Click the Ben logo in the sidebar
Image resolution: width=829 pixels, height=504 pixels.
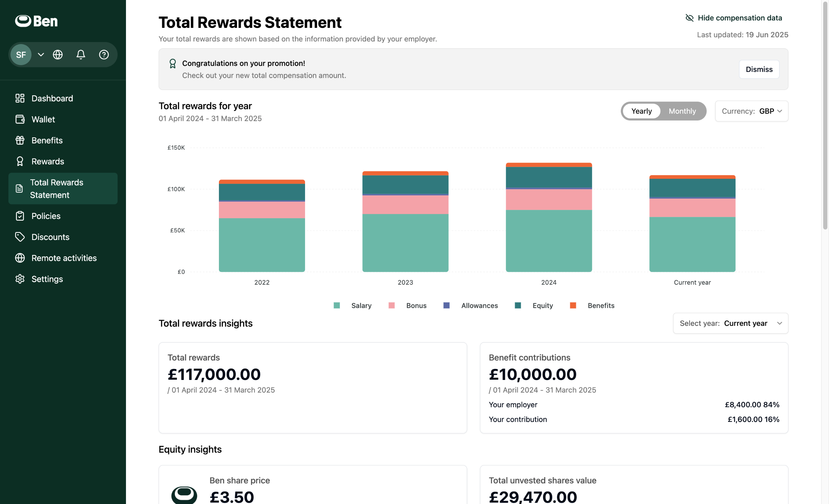click(36, 21)
